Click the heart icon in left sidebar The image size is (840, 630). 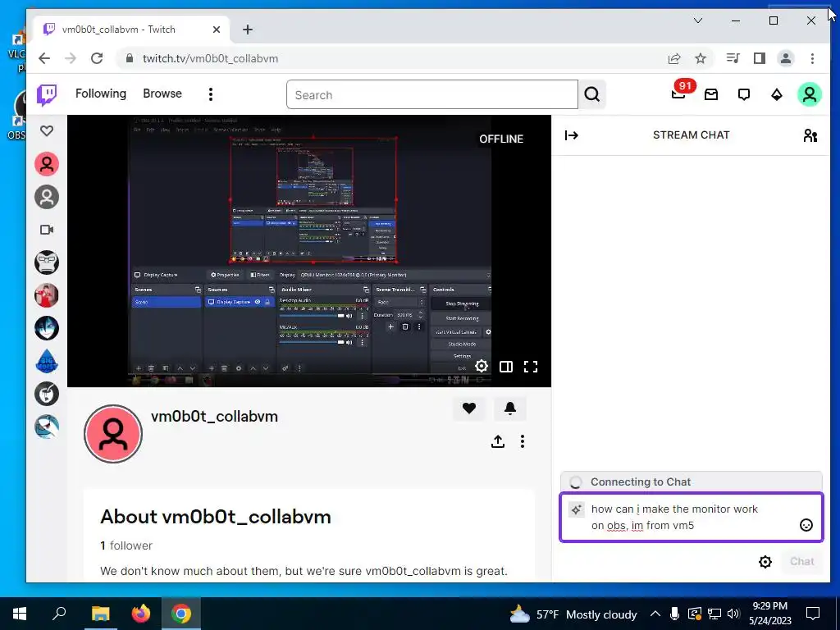[47, 130]
